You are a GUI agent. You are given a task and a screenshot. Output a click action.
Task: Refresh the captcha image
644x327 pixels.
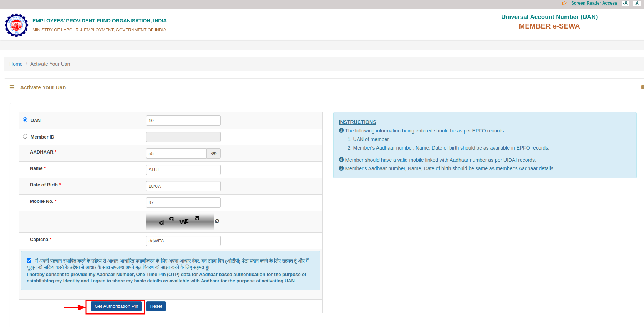[217, 221]
